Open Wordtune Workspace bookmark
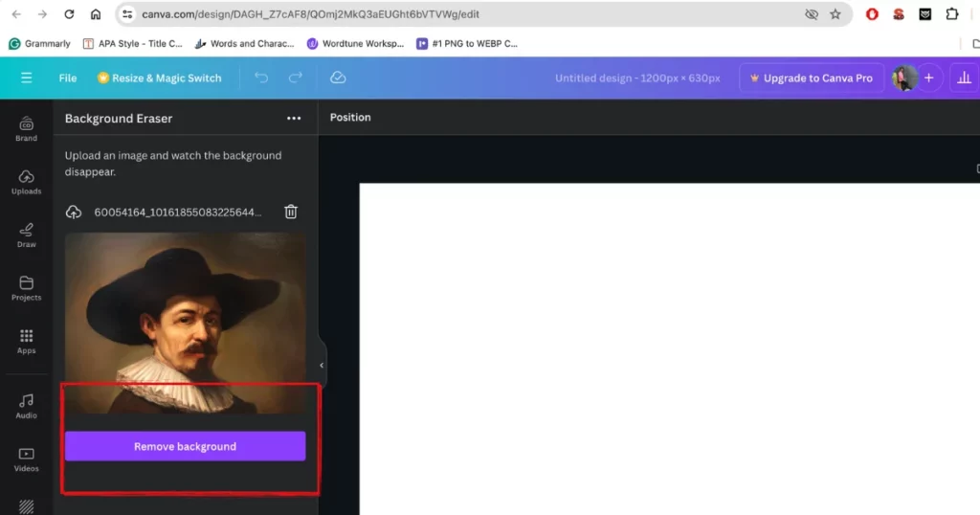Viewport: 980px width, 515px height. (356, 44)
